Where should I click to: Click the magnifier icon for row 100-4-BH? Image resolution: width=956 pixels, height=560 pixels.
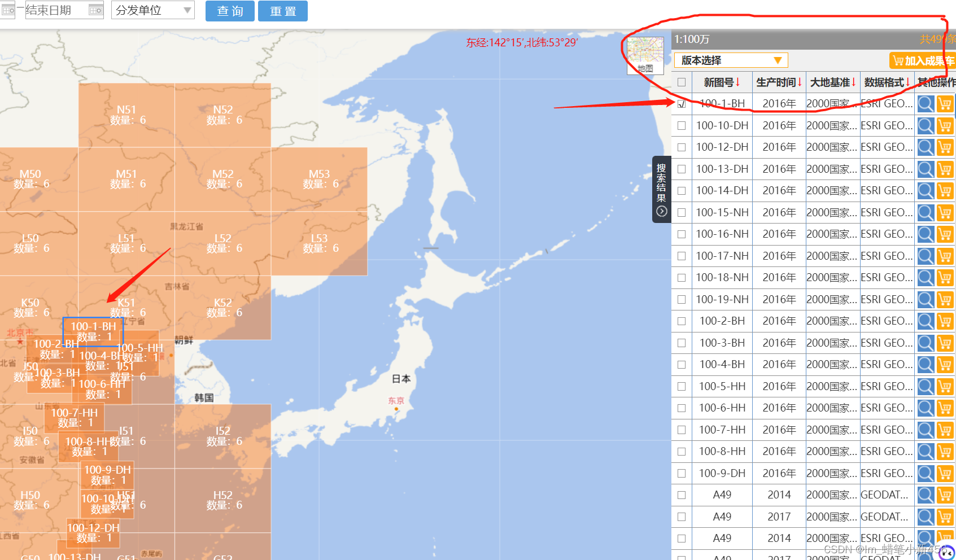pyautogui.click(x=926, y=364)
